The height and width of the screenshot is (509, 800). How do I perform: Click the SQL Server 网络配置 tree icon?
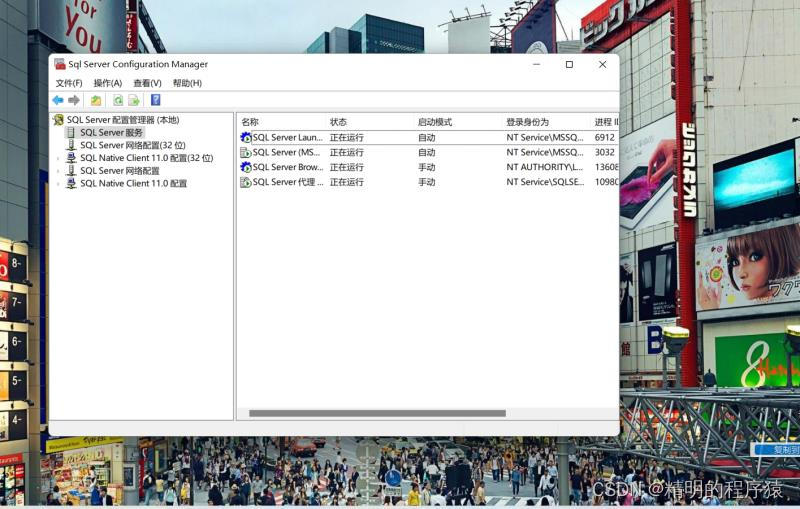pos(71,171)
